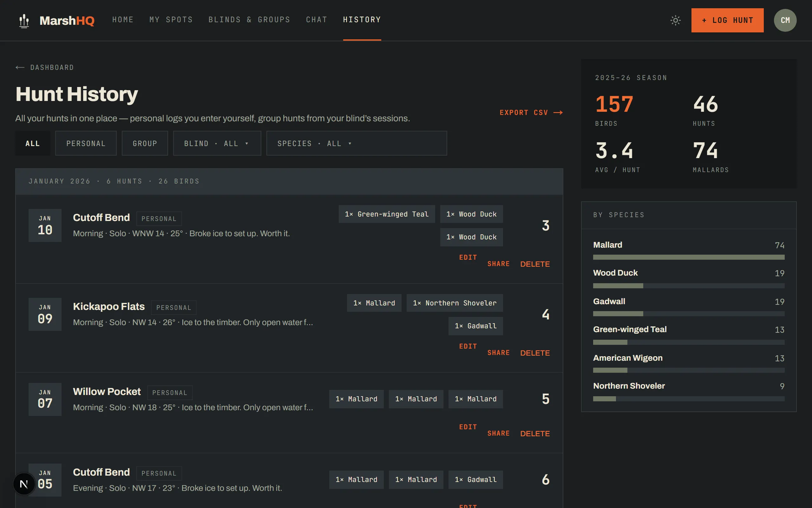The width and height of the screenshot is (812, 508).
Task: Go to the Home nav item
Action: tap(123, 20)
